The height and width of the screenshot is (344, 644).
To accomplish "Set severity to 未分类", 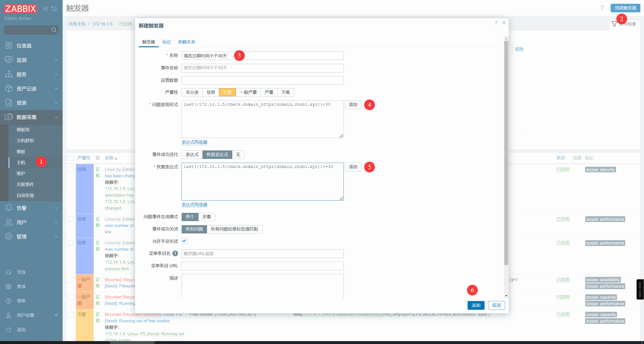I will tap(192, 92).
